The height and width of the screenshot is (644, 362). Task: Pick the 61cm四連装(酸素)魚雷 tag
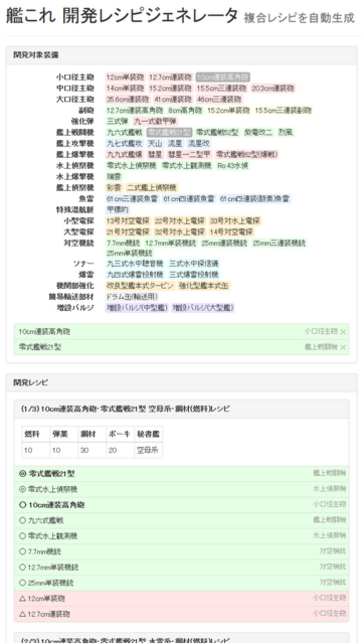coord(255,199)
